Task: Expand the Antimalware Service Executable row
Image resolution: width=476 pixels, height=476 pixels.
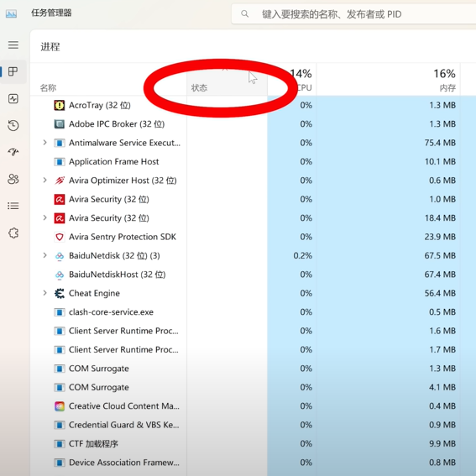Action: coord(44,143)
